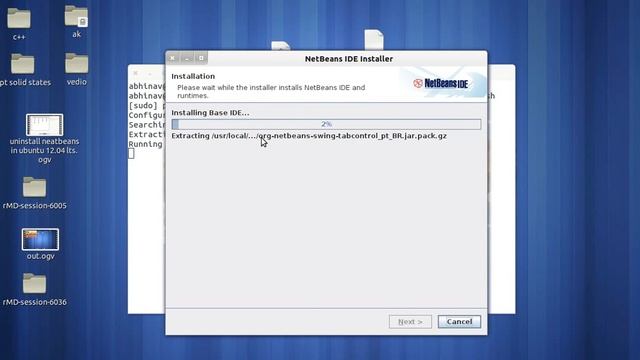This screenshot has width=640, height=360.
Task: Select out.ogv video thumbnail
Action: pos(40,239)
